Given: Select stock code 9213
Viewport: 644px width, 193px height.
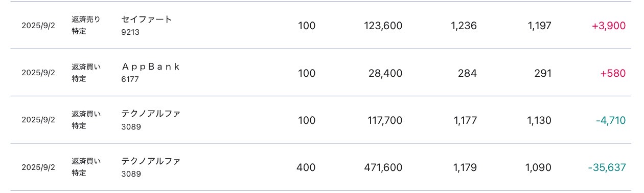Looking at the screenshot, I should (x=130, y=32).
